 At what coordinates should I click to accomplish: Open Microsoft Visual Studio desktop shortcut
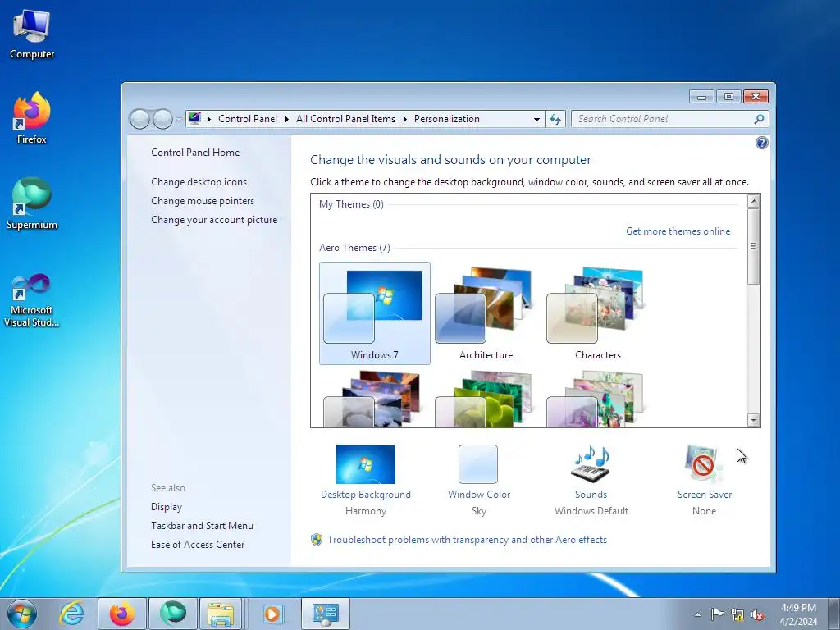coord(32,300)
